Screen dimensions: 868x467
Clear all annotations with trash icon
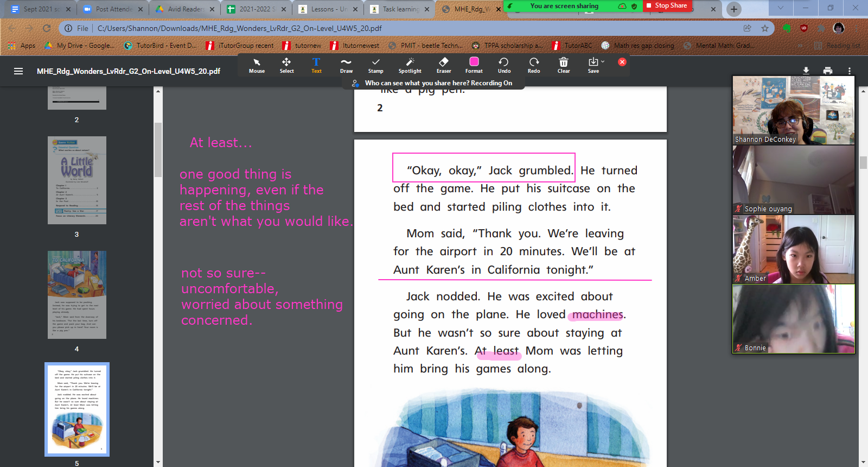[x=564, y=65]
